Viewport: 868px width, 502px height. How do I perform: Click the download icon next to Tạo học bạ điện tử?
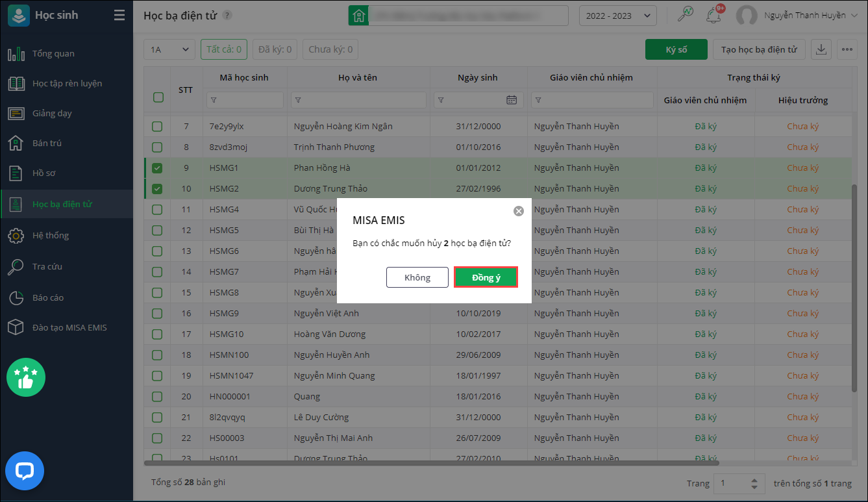point(821,49)
